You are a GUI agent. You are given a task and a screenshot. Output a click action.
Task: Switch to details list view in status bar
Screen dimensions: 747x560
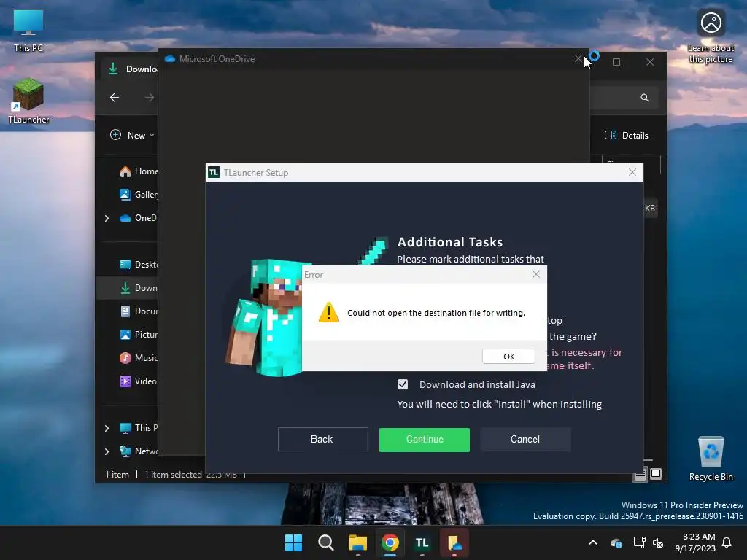click(x=640, y=474)
